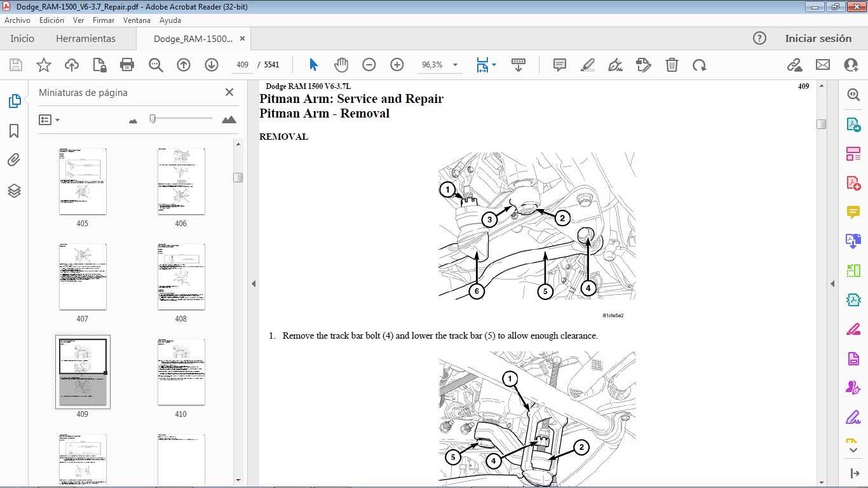Image resolution: width=868 pixels, height=488 pixels.
Task: Open the Create PDF tool in right pane
Action: (x=853, y=182)
